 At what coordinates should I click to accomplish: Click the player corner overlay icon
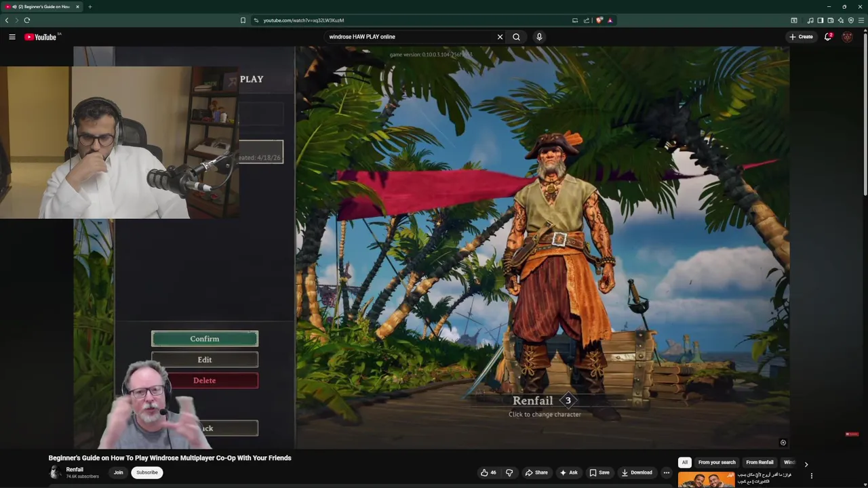783,443
